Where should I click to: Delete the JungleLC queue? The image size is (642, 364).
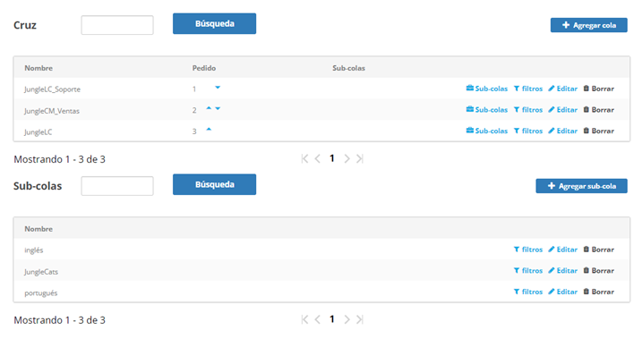(599, 131)
